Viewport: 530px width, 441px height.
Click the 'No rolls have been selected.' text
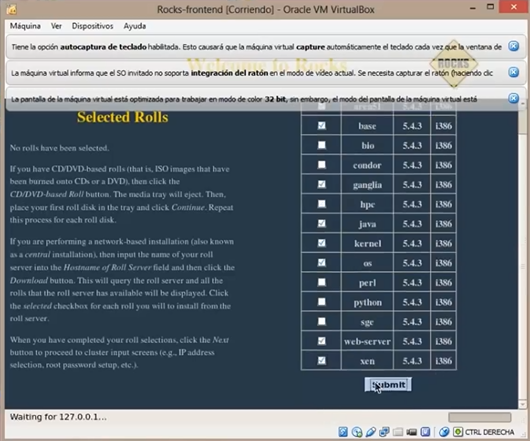[x=59, y=148]
